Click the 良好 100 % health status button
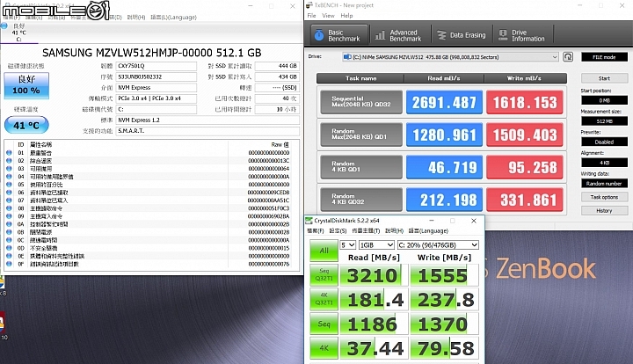Image resolution: width=633 pixels, height=364 pixels. (x=26, y=85)
